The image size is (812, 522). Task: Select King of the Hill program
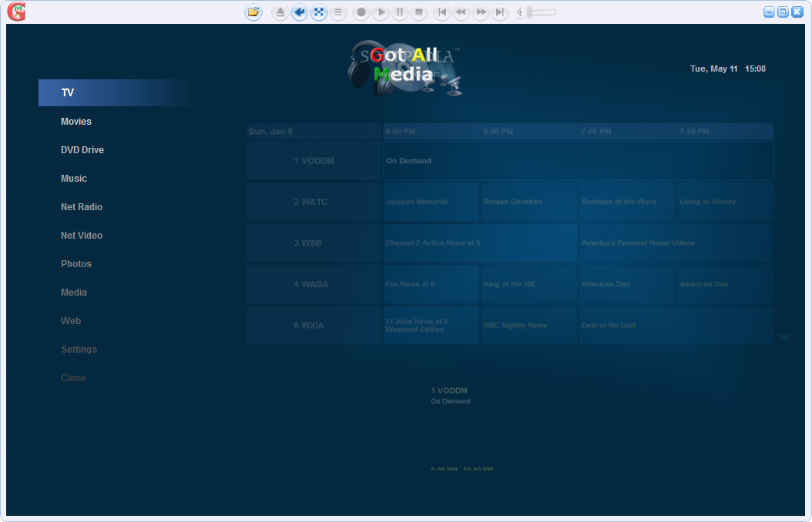click(529, 284)
